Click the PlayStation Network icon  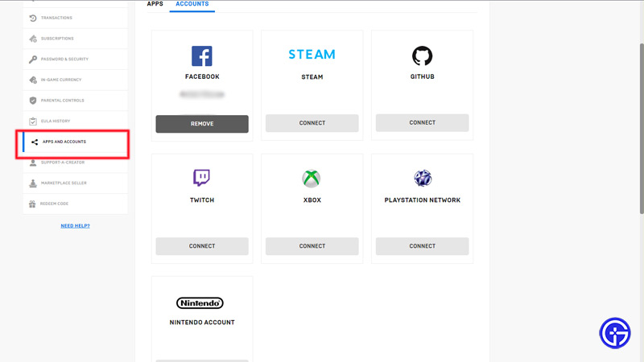tap(422, 178)
